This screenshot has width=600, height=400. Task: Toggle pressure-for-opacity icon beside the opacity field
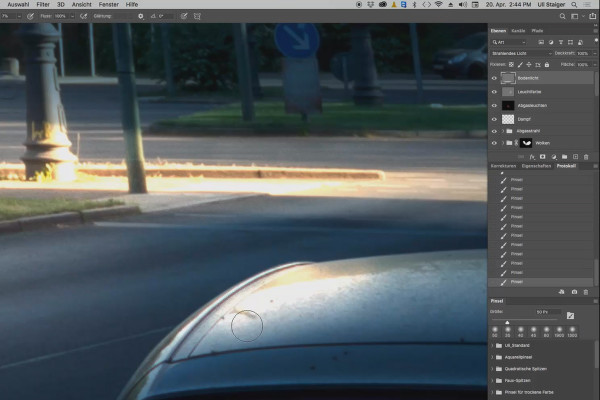pyautogui.click(x=30, y=16)
